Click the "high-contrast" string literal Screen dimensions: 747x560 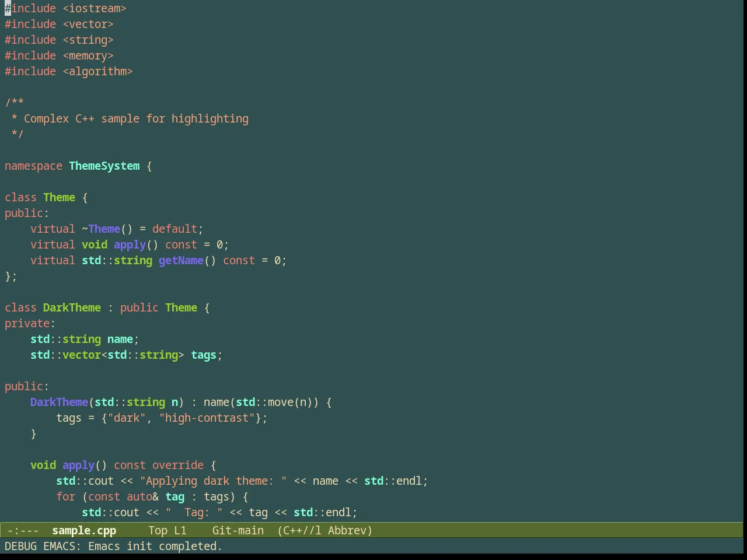click(x=207, y=418)
